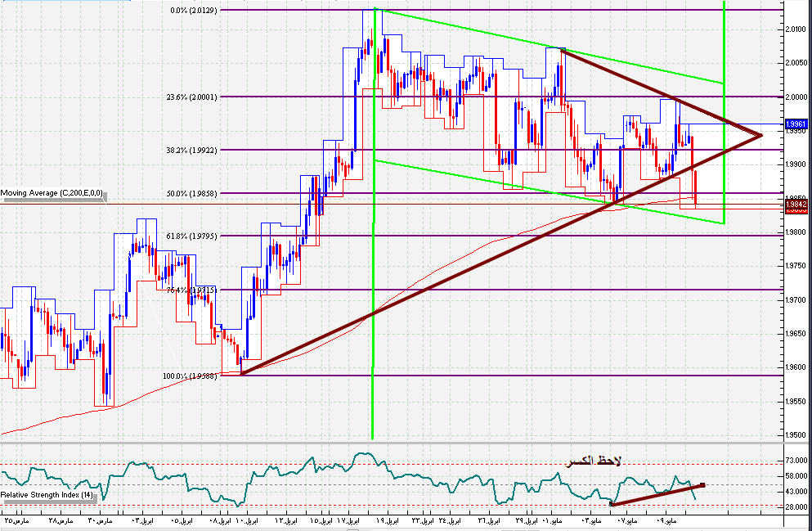Click the 1.9800 price axis value
The width and height of the screenshot is (812, 531).
point(796,232)
